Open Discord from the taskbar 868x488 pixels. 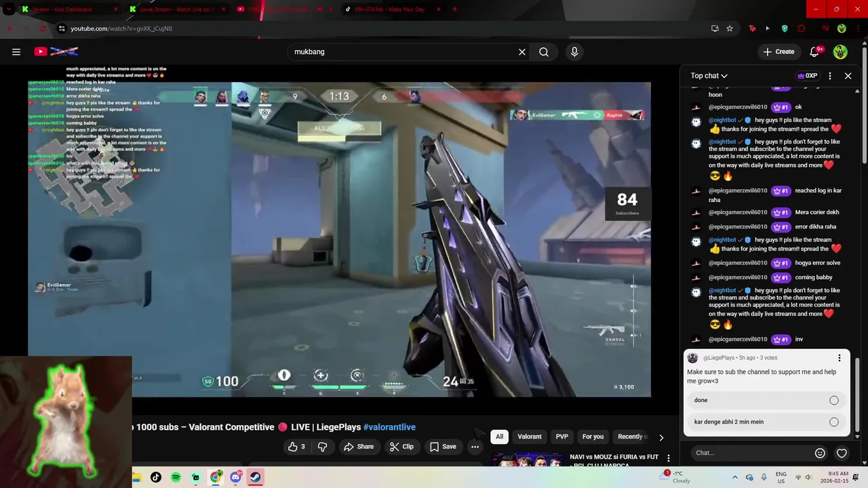[235, 477]
